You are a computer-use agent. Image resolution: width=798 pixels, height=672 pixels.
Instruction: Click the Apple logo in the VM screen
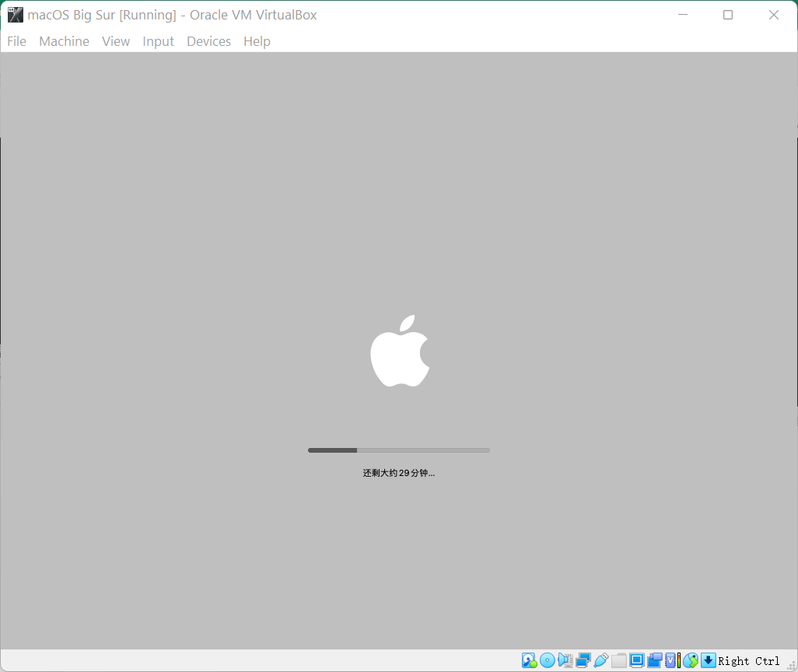(400, 351)
